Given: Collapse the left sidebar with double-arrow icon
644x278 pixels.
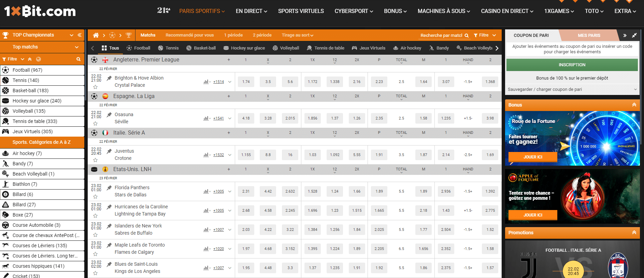Looking at the screenshot, I should [80, 35].
